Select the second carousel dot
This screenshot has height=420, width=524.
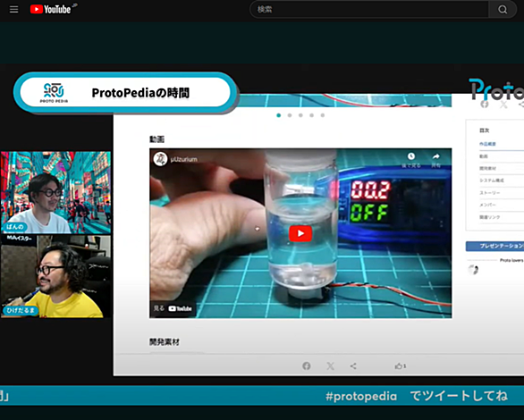pyautogui.click(x=290, y=115)
